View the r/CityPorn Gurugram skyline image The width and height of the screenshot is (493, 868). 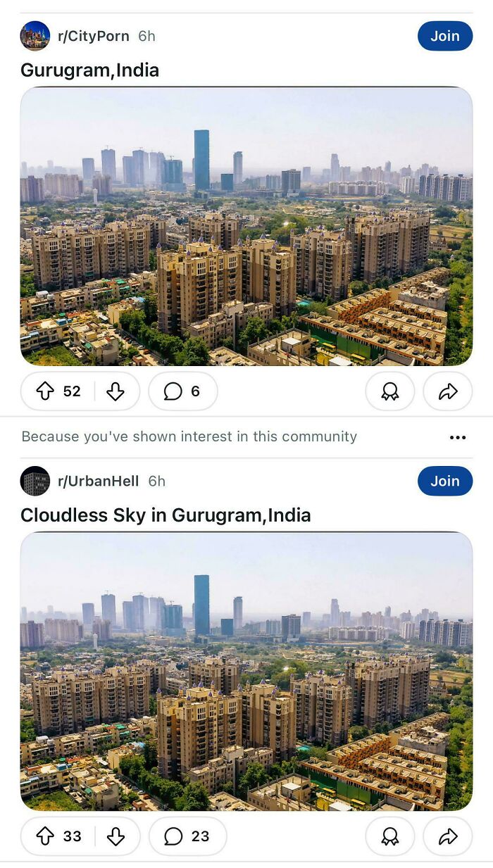(246, 226)
